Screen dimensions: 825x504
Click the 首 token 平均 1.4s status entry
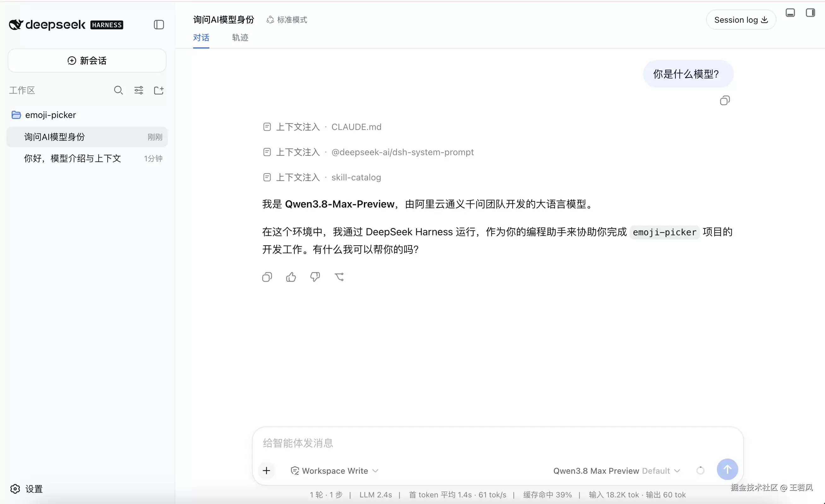click(x=440, y=495)
